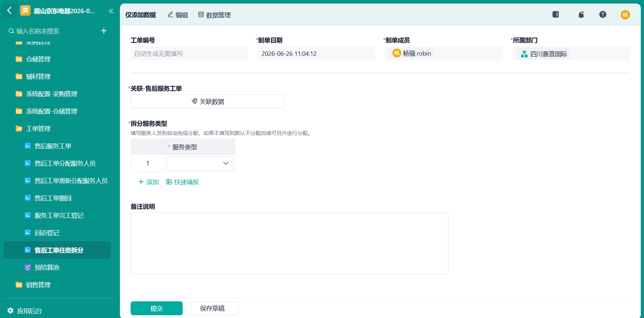
Task: Click the 提交 button
Action: [157, 308]
